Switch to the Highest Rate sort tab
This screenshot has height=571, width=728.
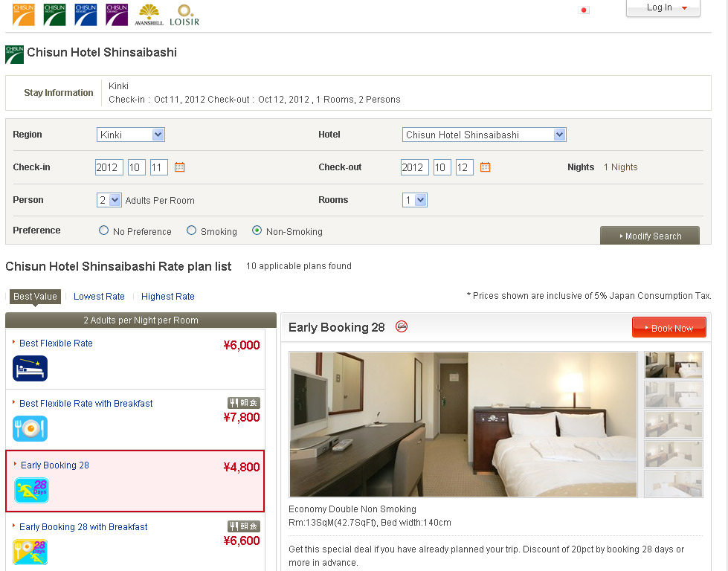(168, 297)
